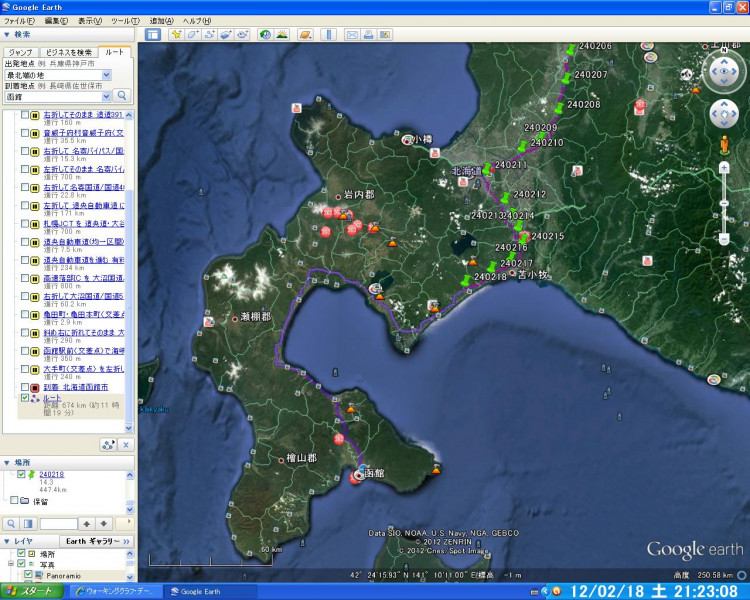Uncheck the Panoramio layer checkbox
Viewport: 750px width, 600px height.
[x=28, y=574]
